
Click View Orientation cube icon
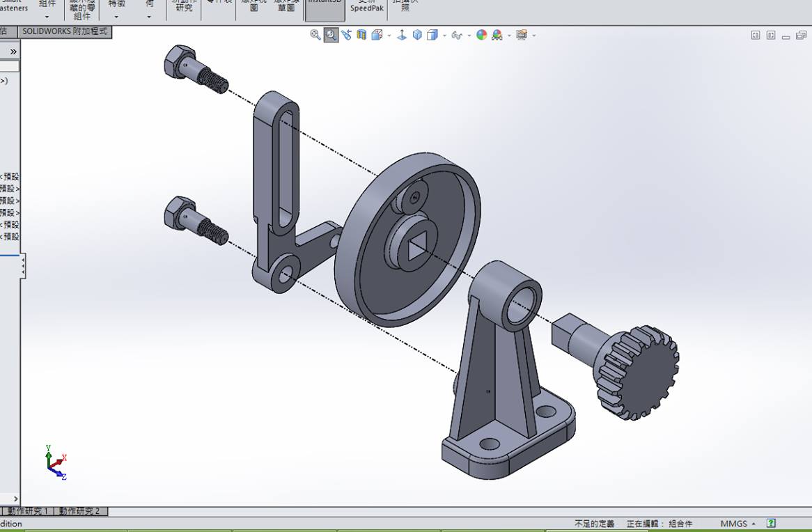point(377,35)
